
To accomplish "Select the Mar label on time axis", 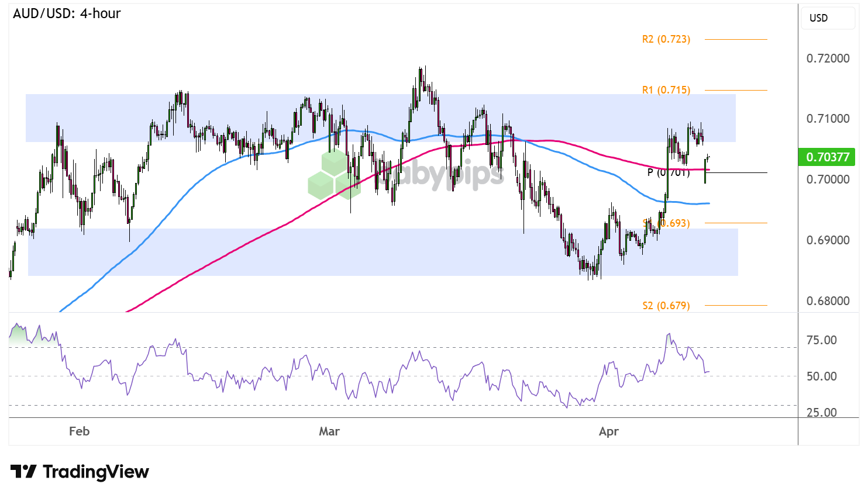I will point(329,431).
